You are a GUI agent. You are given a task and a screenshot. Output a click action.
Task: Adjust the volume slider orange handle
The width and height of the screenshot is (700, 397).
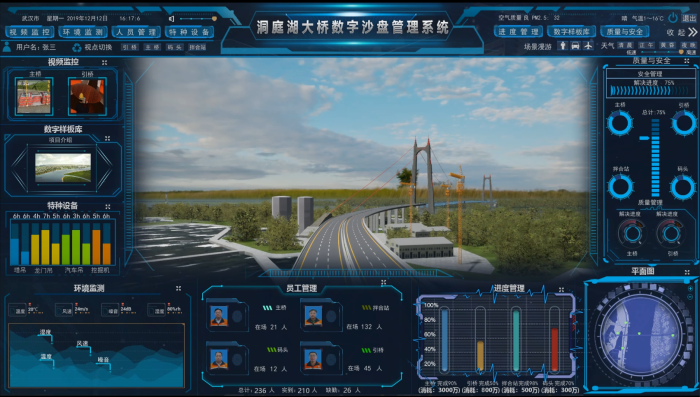tap(214, 19)
